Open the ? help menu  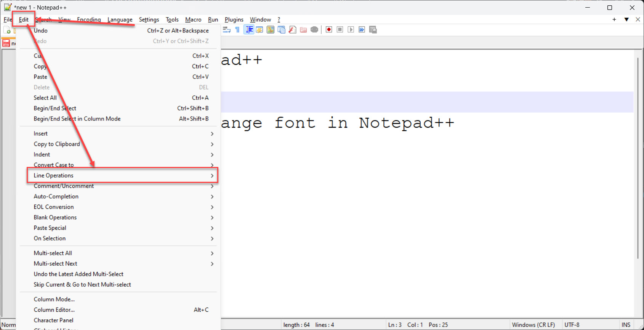point(279,19)
